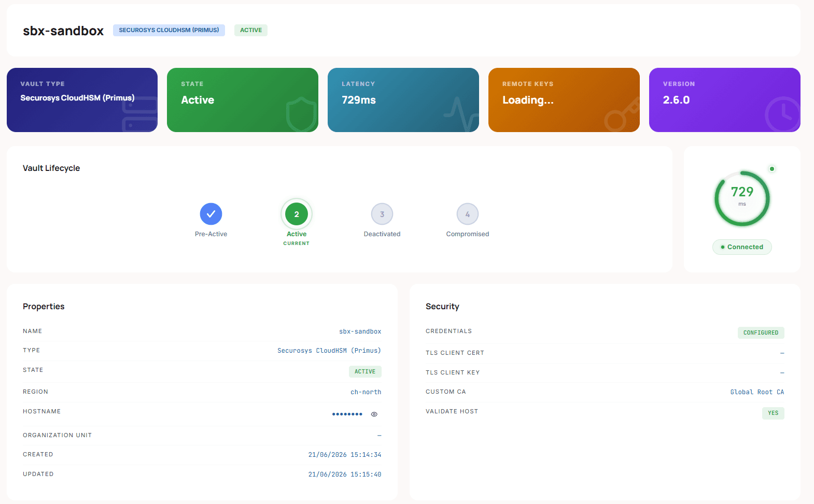Click the REGION label
The height and width of the screenshot is (504, 814).
[x=36, y=392]
